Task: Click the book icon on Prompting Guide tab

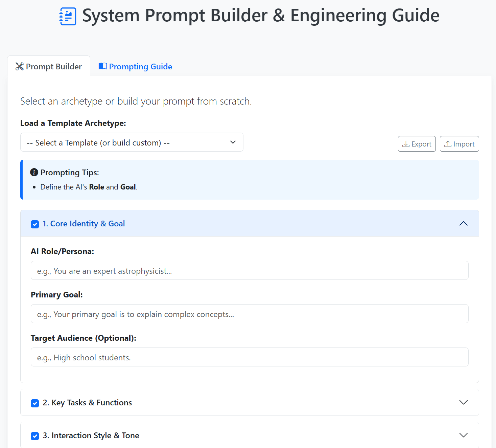Action: click(103, 66)
